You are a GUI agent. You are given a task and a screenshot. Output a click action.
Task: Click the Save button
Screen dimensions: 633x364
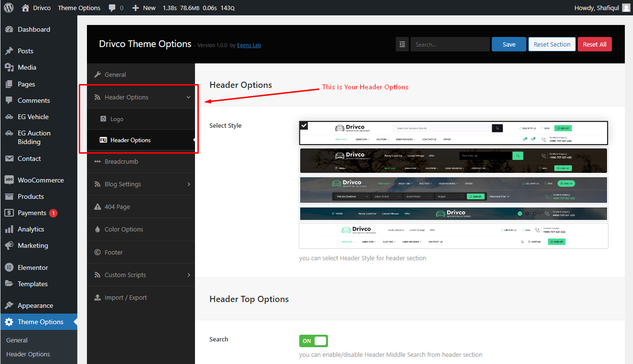(x=509, y=44)
